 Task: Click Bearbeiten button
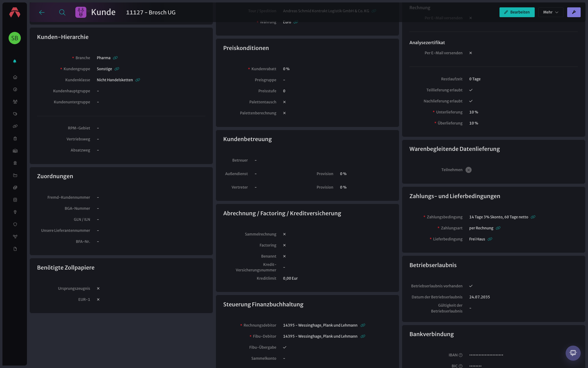coord(517,12)
